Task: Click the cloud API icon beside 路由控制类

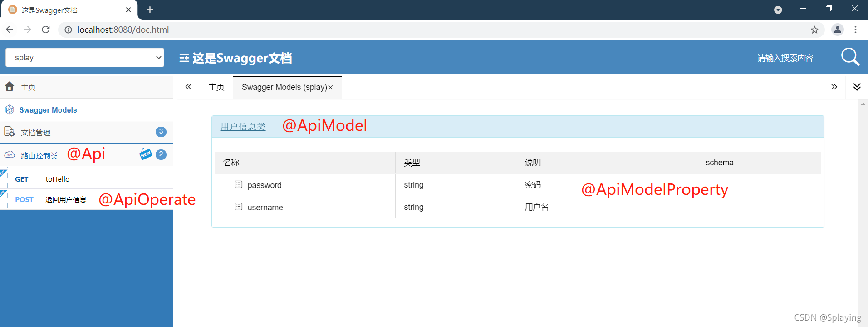Action: pos(10,154)
